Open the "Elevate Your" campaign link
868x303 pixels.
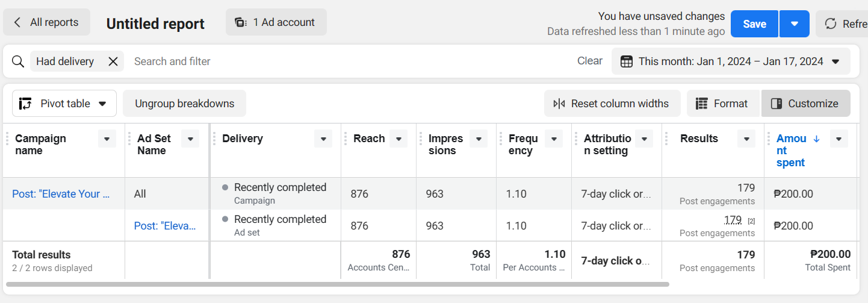tap(61, 194)
